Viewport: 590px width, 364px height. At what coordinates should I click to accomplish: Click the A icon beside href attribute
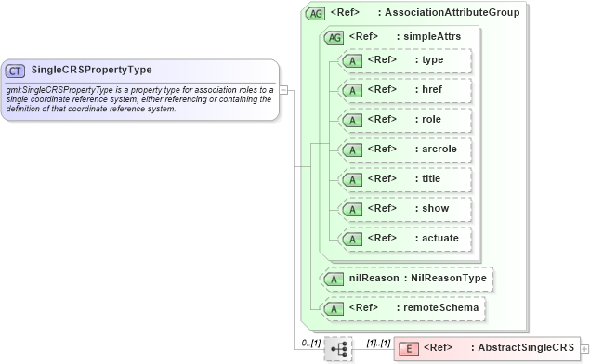click(x=352, y=91)
